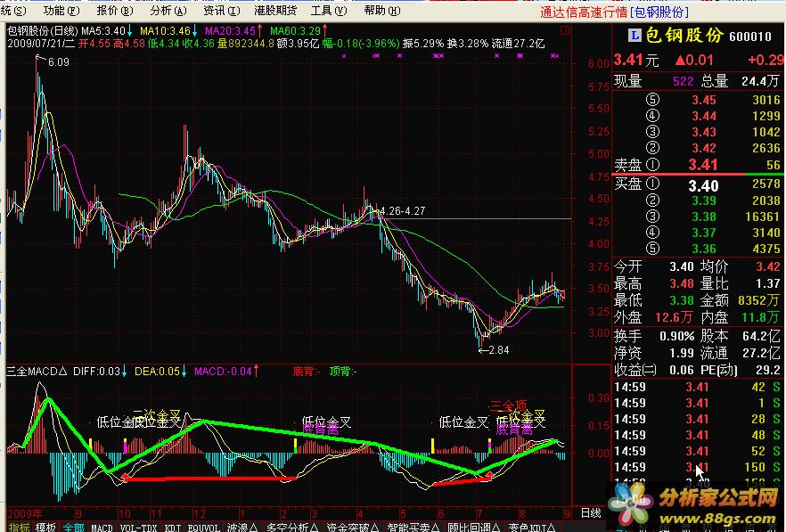
Task: Open the 工具(V) menu
Action: coord(329,10)
